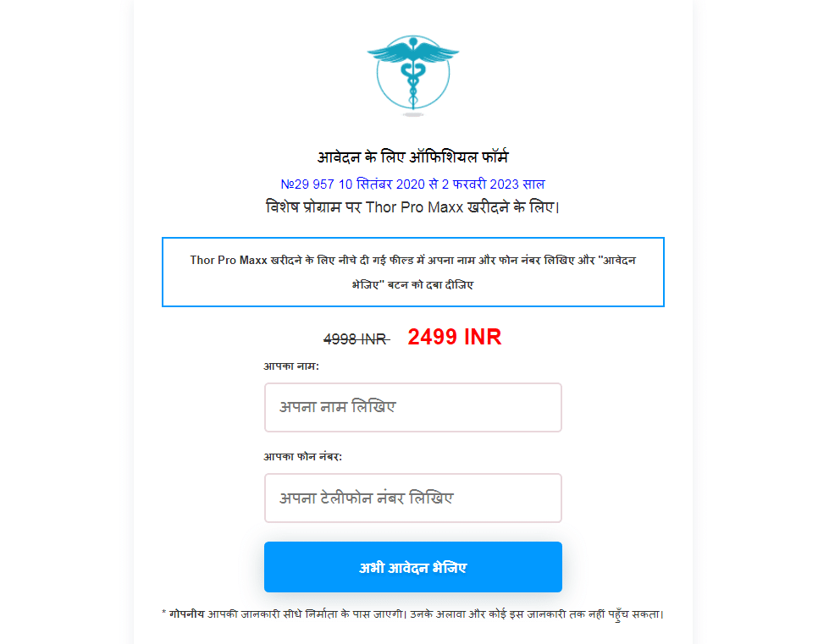Click the आपका फोन नंबर label

(x=303, y=456)
